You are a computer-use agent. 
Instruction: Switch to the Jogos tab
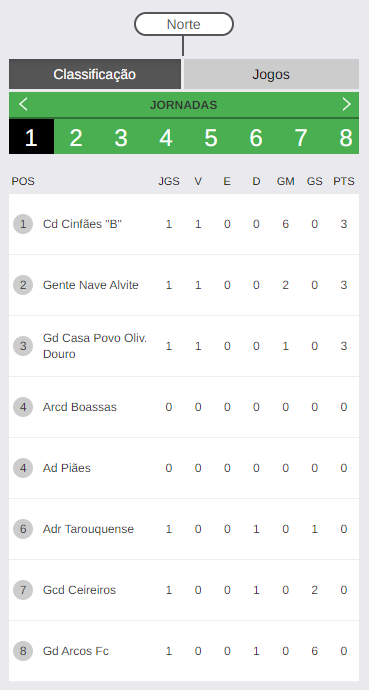pyautogui.click(x=271, y=74)
